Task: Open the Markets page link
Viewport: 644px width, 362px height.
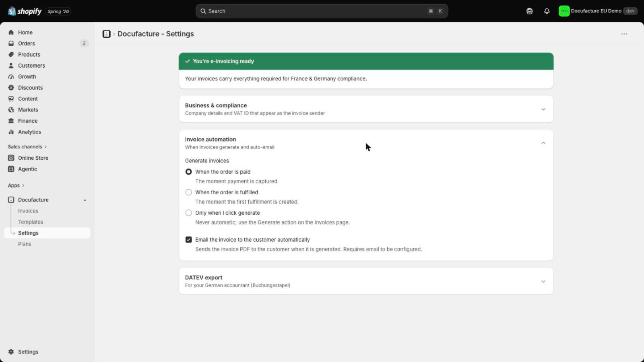Action: (28, 110)
